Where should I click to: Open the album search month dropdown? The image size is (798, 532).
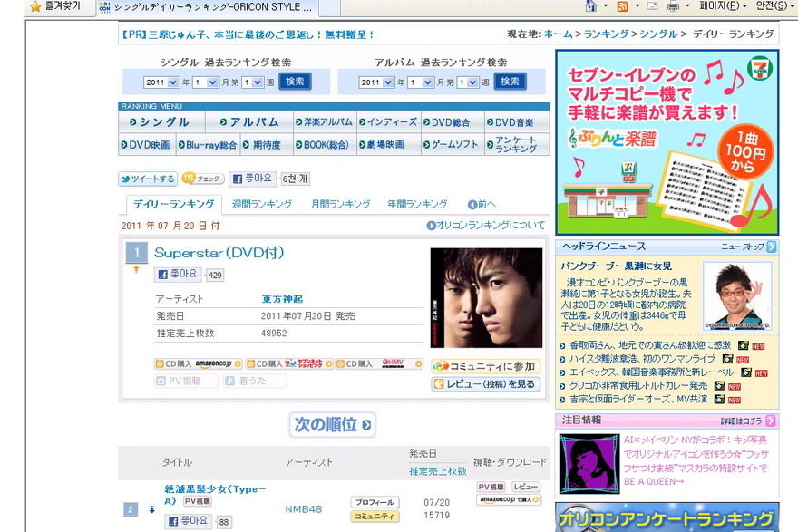tap(421, 82)
